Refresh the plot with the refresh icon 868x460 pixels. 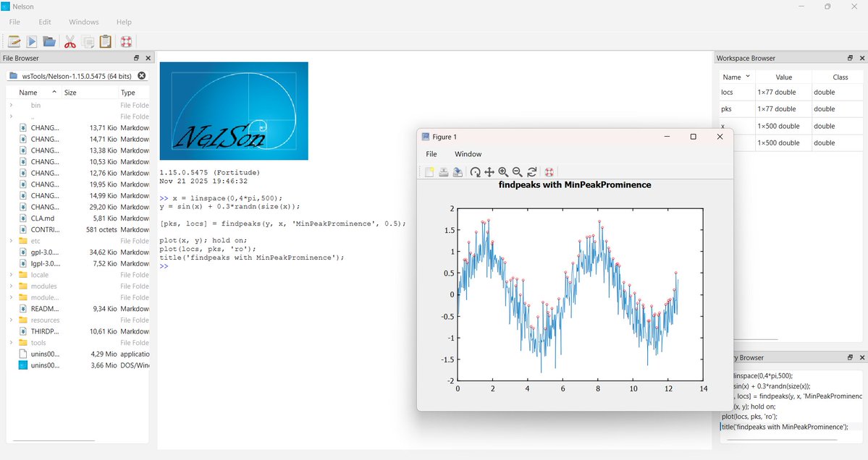(532, 172)
